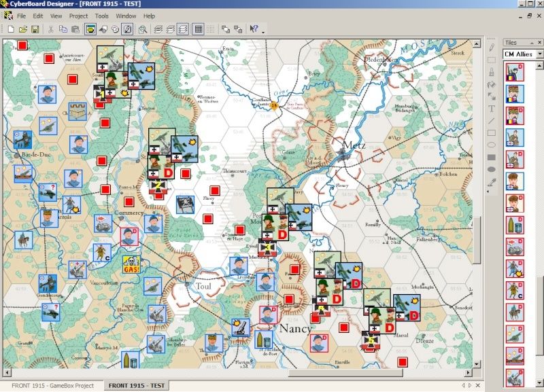Click the Open folder toolbar icon
Screen dimensions: 544x392
point(23,29)
